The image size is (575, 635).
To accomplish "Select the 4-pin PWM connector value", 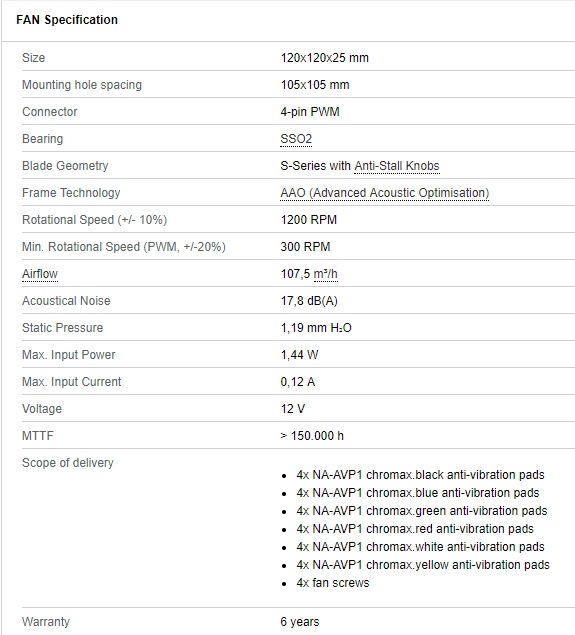I will pyautogui.click(x=310, y=112).
